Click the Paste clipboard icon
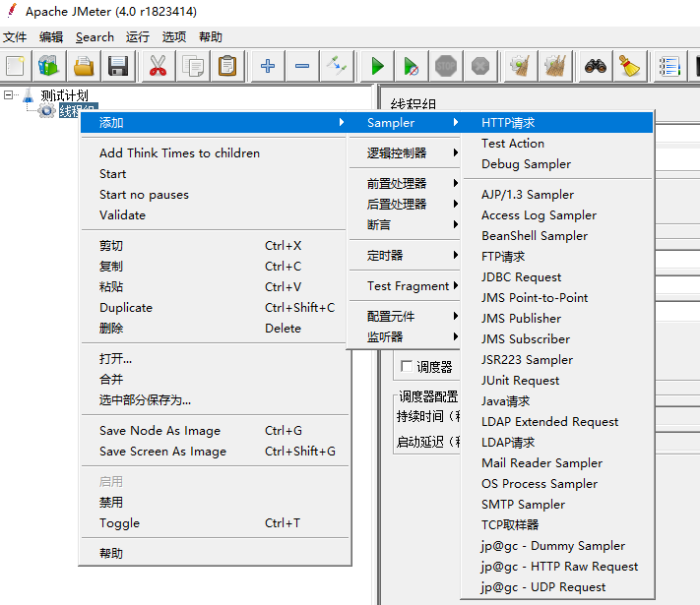The width and height of the screenshot is (700, 605). point(227,67)
